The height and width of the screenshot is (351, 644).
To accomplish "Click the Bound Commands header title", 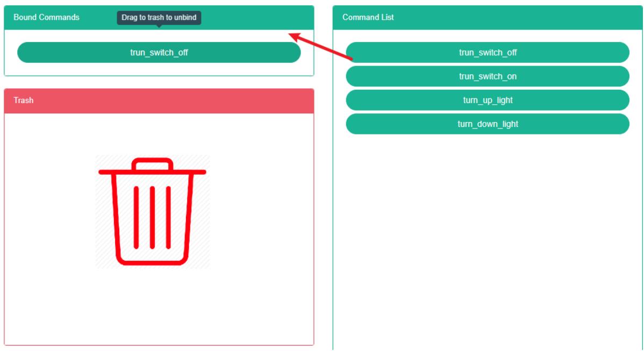I will point(46,17).
